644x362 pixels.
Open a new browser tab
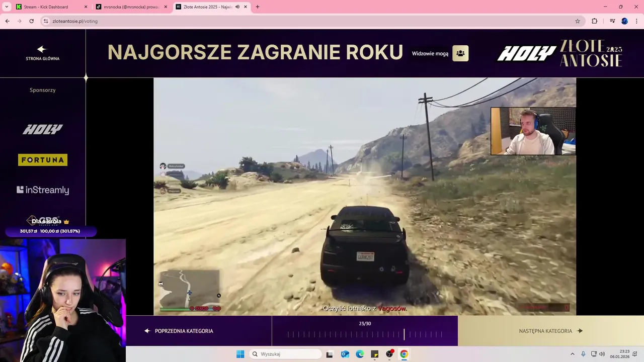(x=258, y=7)
